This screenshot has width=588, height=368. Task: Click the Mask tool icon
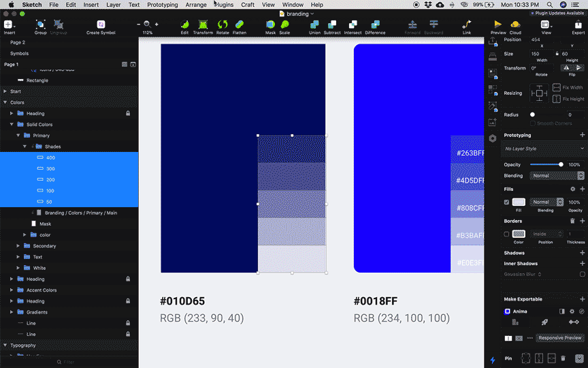point(270,25)
